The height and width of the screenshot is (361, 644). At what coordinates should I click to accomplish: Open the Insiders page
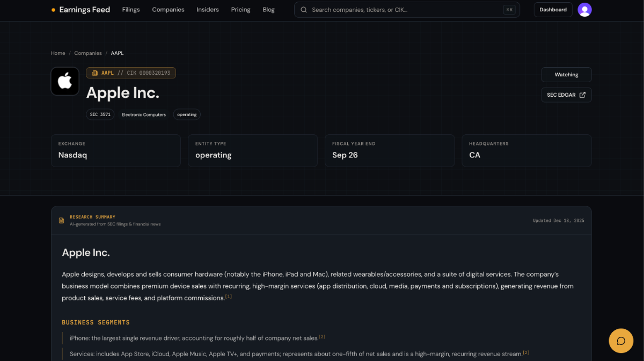pyautogui.click(x=208, y=10)
